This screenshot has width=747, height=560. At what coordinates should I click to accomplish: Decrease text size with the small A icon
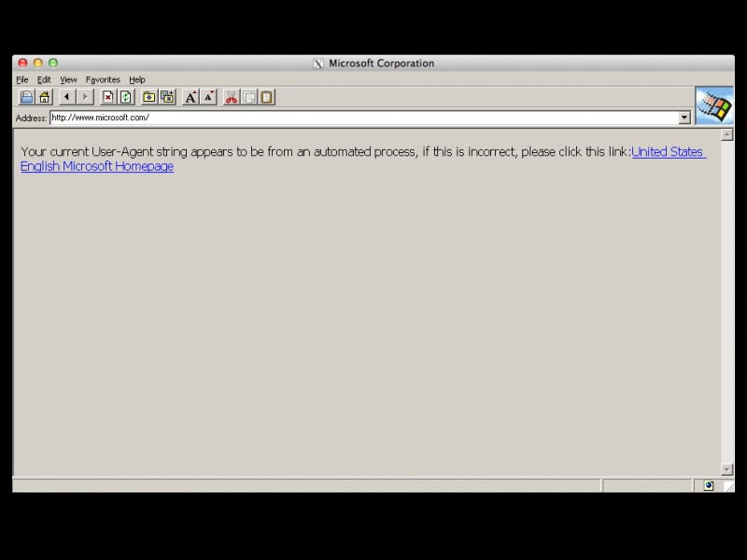[208, 97]
